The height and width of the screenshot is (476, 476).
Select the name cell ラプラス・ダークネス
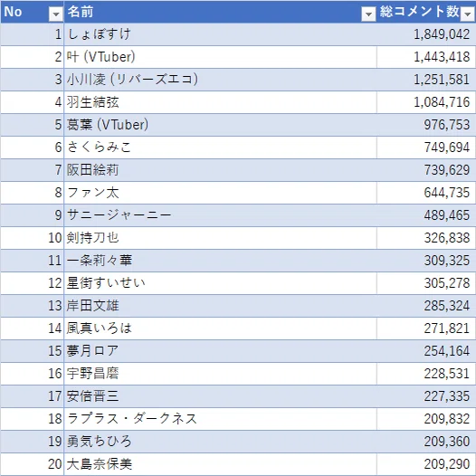click(x=221, y=419)
